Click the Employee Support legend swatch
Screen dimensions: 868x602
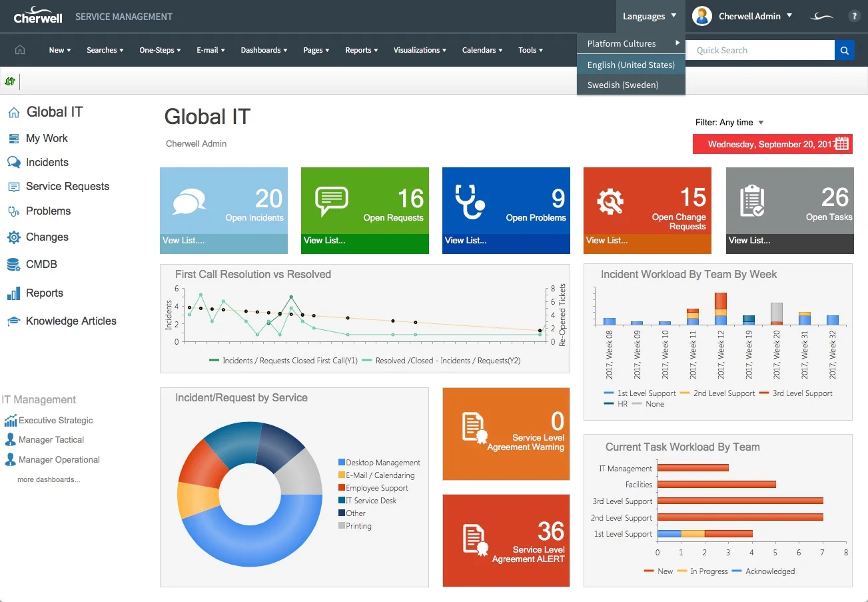click(x=342, y=487)
